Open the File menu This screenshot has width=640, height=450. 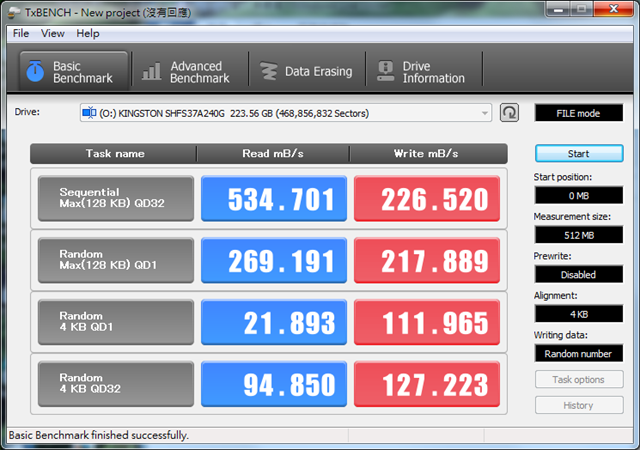[x=21, y=33]
